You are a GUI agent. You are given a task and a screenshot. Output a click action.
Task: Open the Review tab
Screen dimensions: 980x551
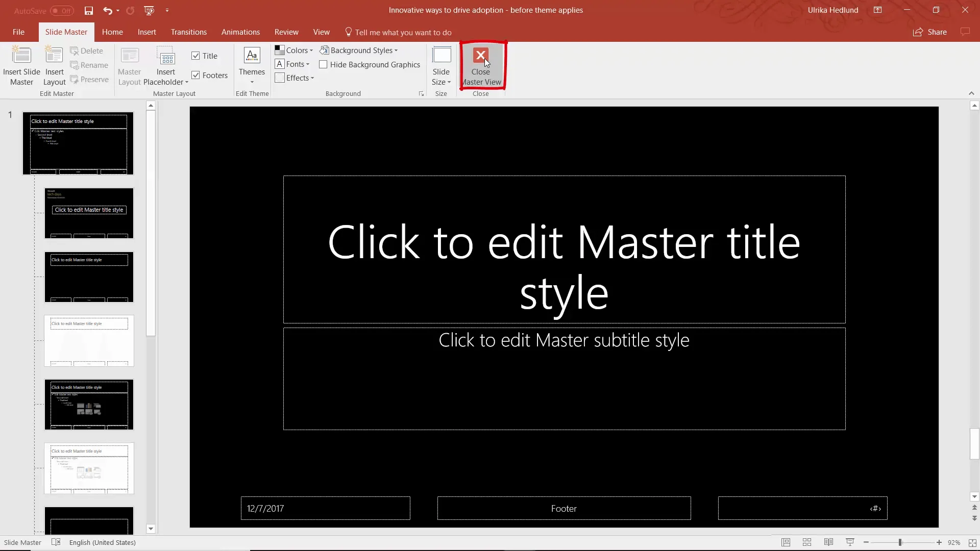point(286,32)
